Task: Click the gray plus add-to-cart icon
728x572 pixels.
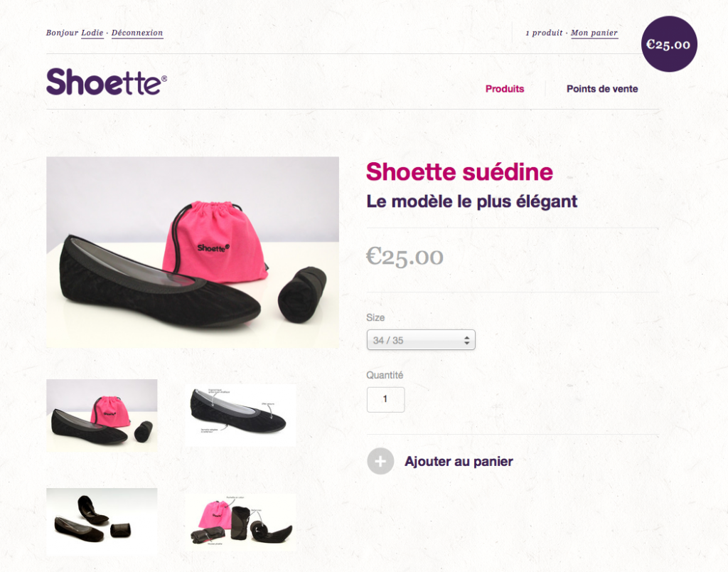Action: (380, 462)
